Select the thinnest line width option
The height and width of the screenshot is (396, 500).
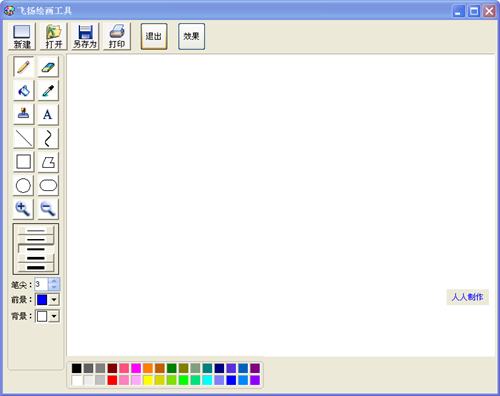tap(36, 231)
